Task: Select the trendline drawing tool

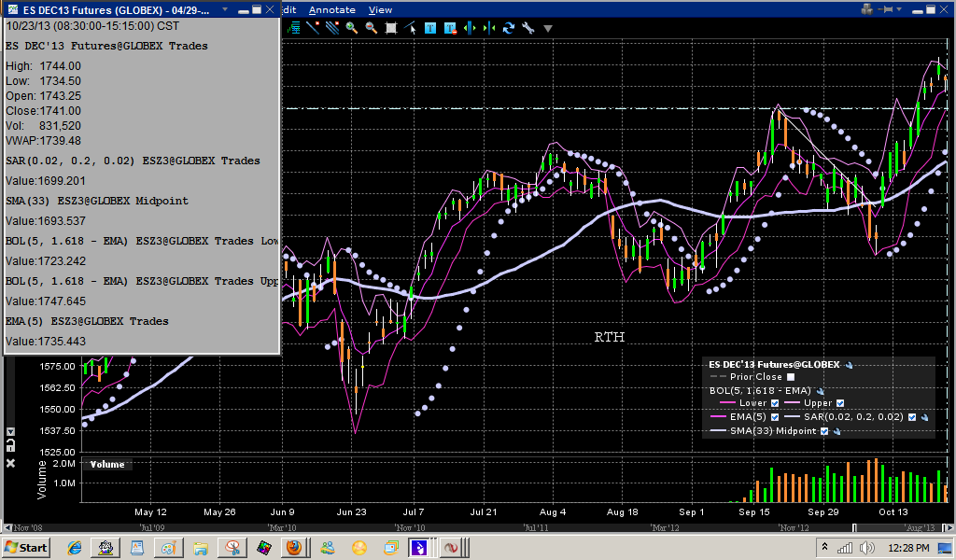Action: 313,28
